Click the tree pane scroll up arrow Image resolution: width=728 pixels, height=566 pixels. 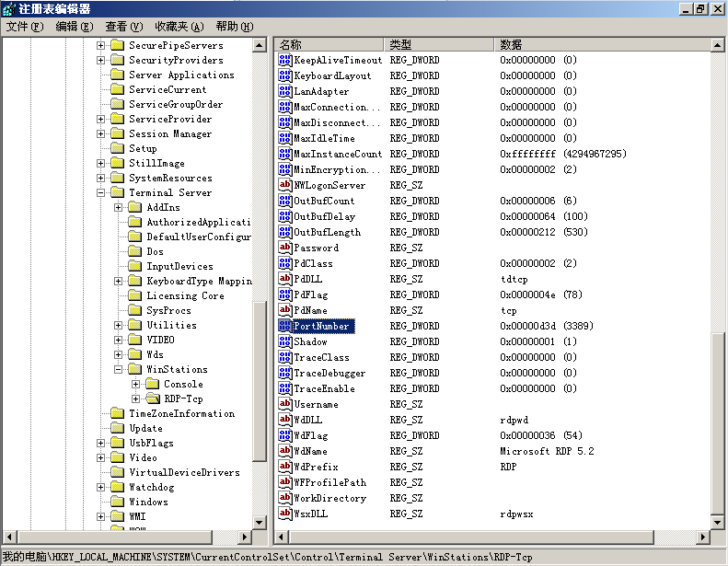259,45
